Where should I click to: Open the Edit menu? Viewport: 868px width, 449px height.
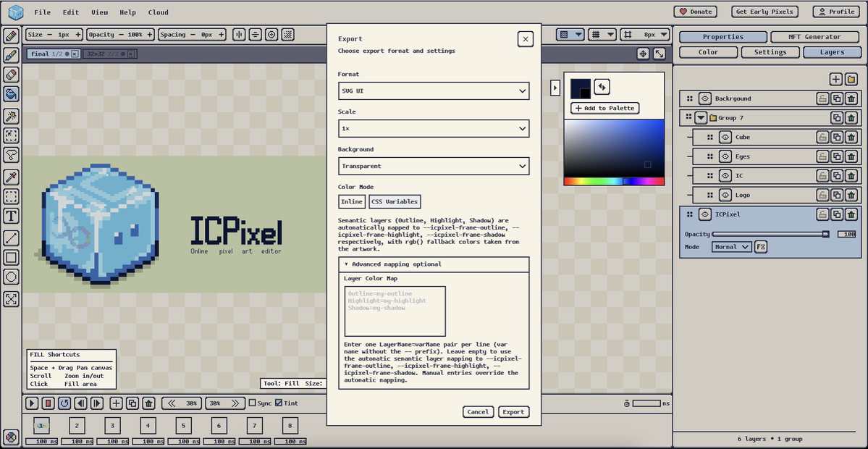[x=71, y=12]
